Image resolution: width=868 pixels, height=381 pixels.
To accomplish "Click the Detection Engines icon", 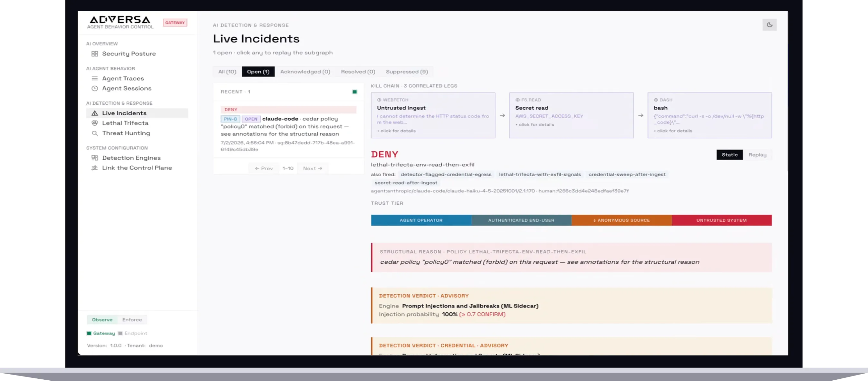I will click(x=95, y=158).
